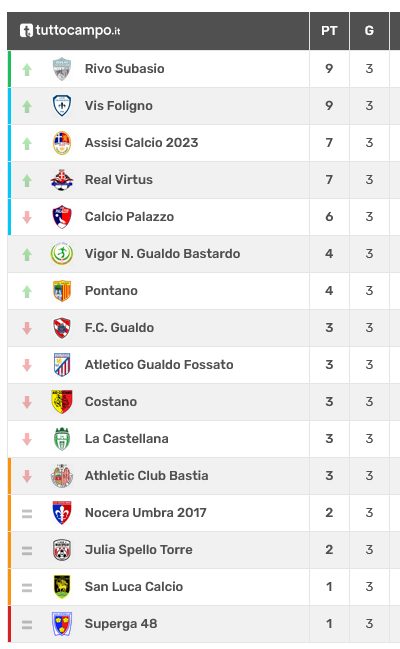Click the Vis Foligno shield crest
Viewport: 400px width, 649px height.
62,106
